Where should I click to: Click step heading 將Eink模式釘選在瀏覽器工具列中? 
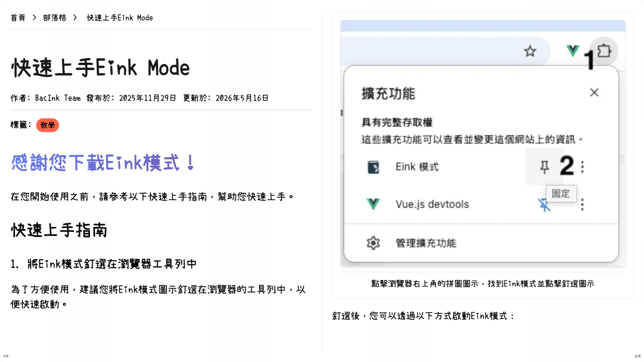(x=112, y=264)
